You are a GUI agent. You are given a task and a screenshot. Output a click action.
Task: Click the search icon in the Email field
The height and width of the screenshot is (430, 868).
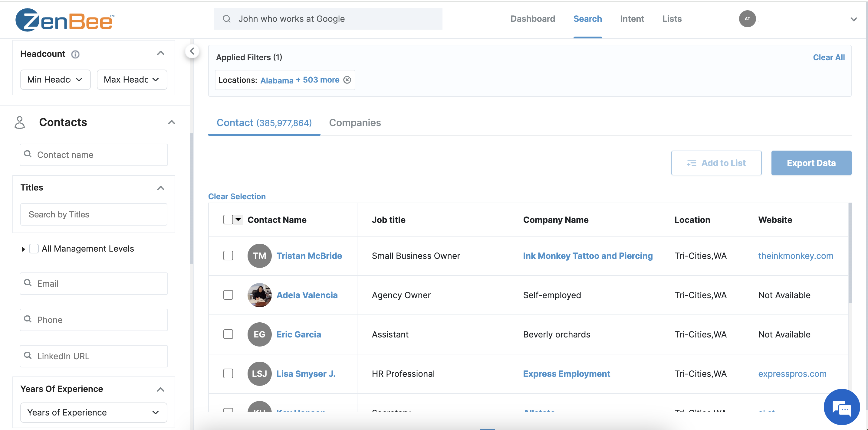[x=28, y=284]
